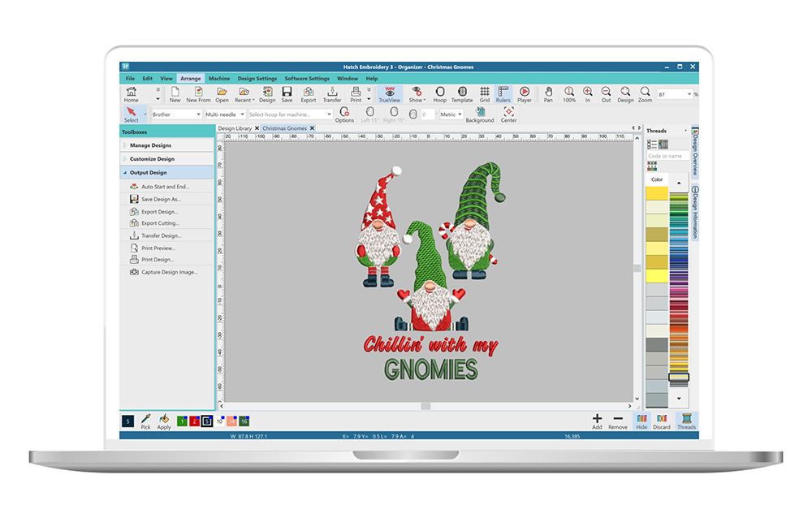This screenshot has width=812, height=518.
Task: Open the Brother machine brand dropdown
Action: pos(175,114)
